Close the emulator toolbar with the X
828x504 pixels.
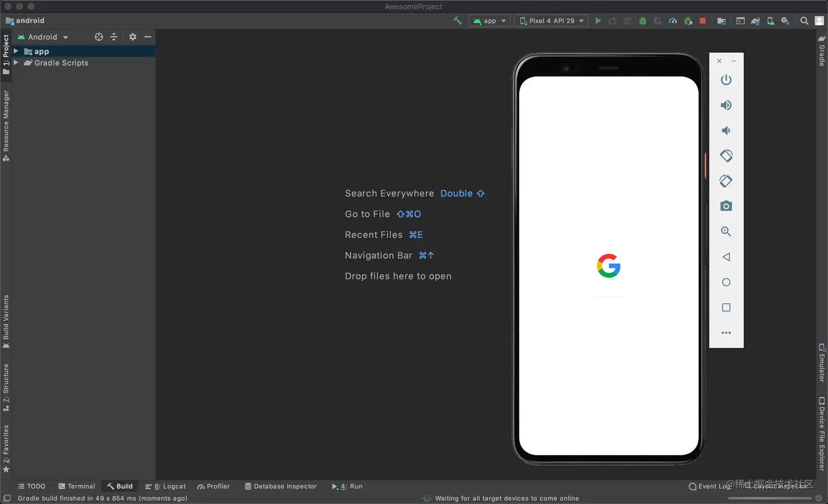click(720, 61)
